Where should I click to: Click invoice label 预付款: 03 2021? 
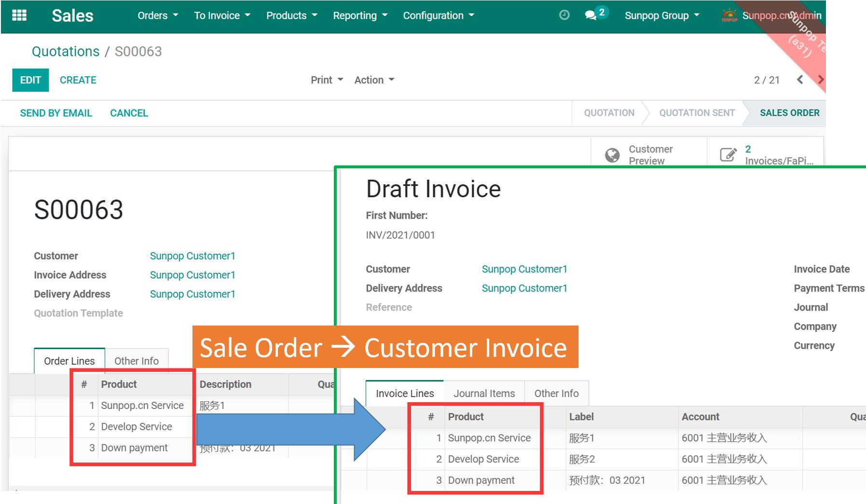(607, 480)
